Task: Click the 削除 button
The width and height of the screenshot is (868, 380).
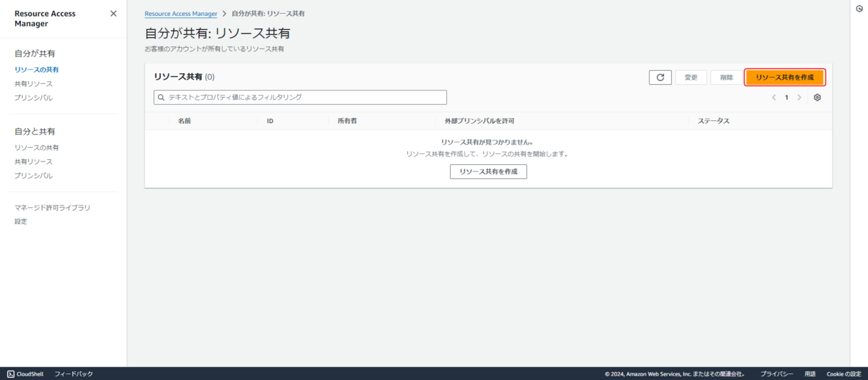Action: click(x=726, y=77)
